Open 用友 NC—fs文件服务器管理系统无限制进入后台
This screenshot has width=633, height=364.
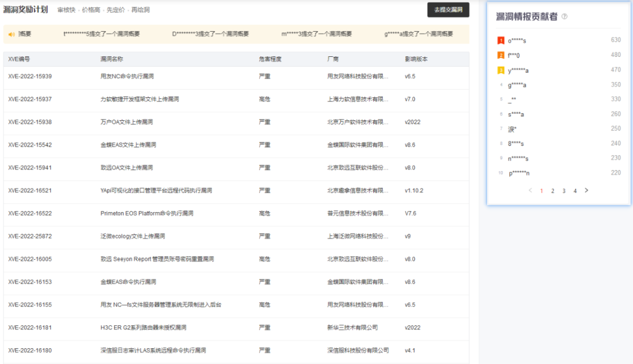pyautogui.click(x=161, y=305)
